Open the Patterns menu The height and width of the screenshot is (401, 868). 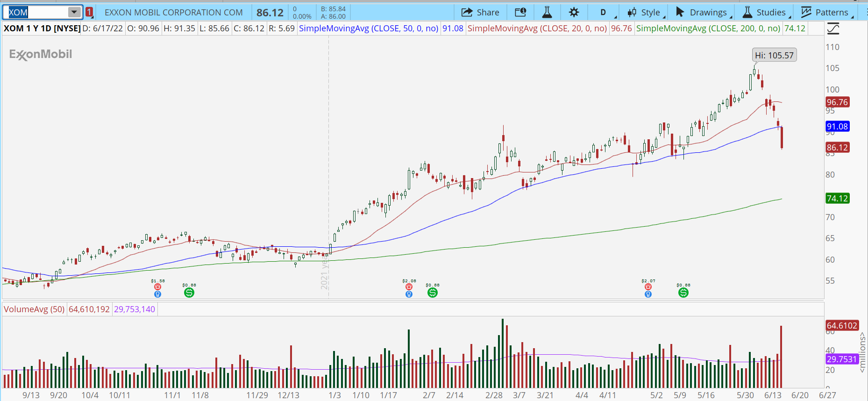(x=826, y=13)
